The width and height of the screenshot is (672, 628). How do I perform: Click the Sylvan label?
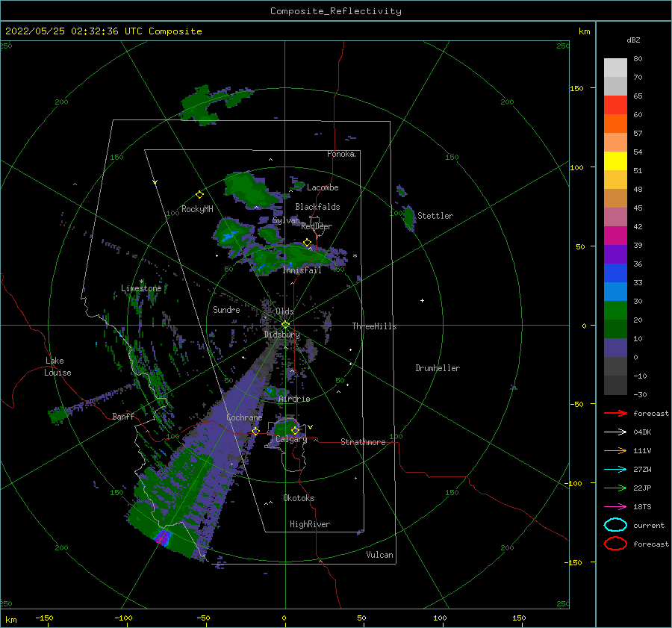pyautogui.click(x=286, y=220)
